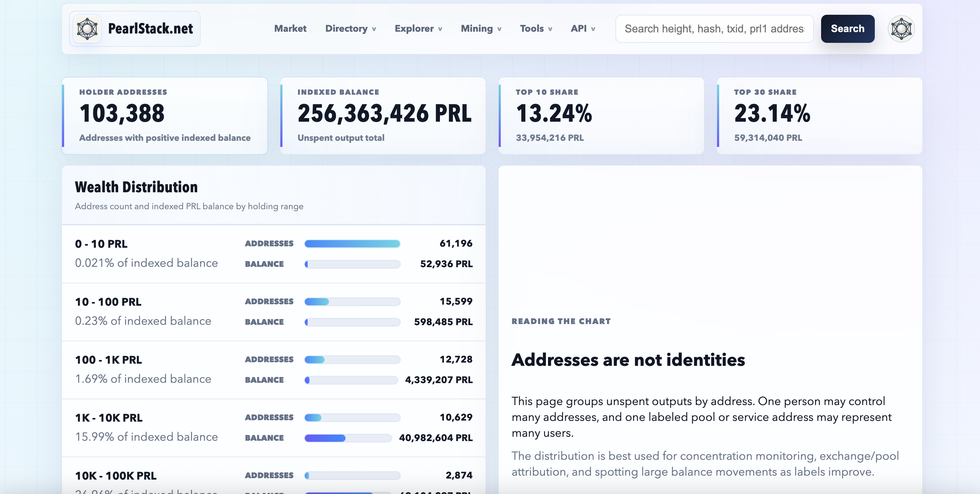The image size is (980, 494).
Task: Select the '1K - 10K PRL' range label
Action: [109, 418]
